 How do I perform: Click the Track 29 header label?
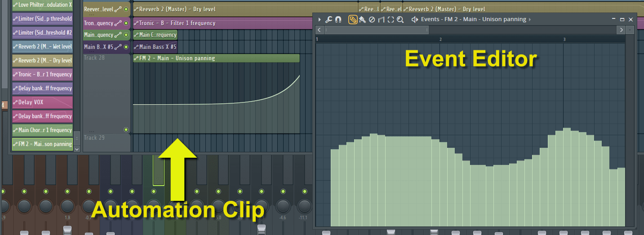click(94, 137)
